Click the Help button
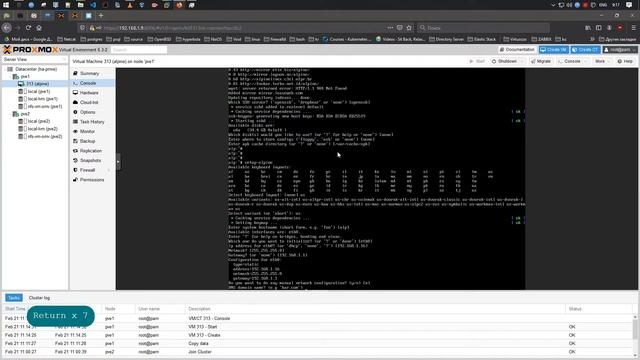The image size is (640, 360). click(625, 61)
